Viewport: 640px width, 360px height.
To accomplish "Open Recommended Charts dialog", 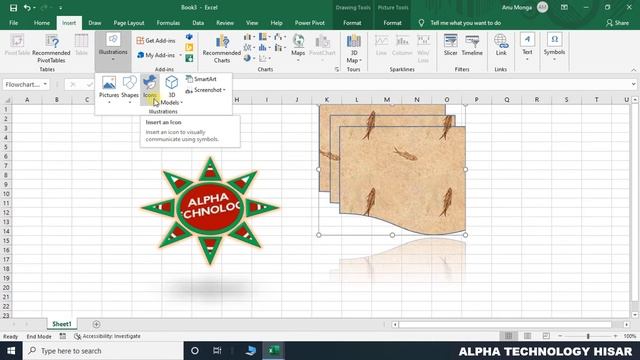I will [x=222, y=49].
